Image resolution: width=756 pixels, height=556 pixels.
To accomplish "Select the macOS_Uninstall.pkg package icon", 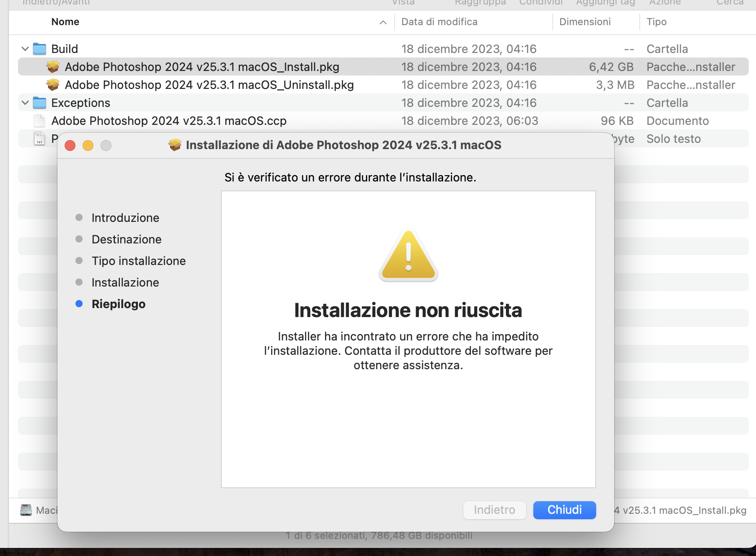I will point(53,85).
